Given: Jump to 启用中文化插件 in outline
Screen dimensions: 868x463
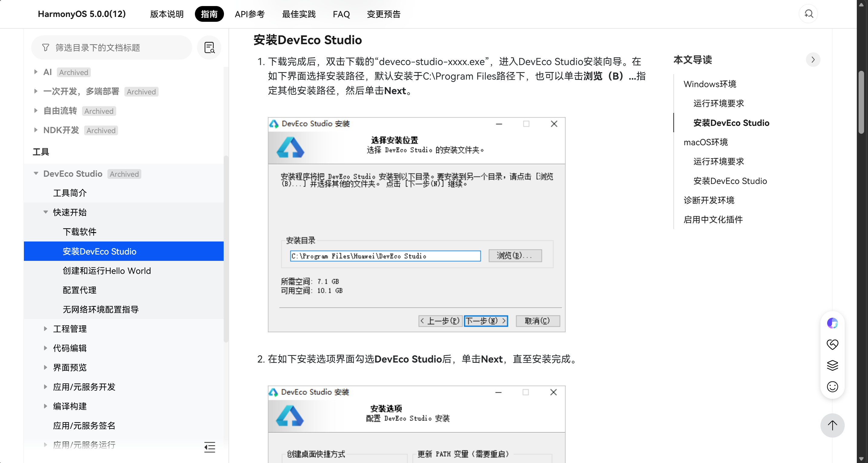Looking at the screenshot, I should 713,220.
